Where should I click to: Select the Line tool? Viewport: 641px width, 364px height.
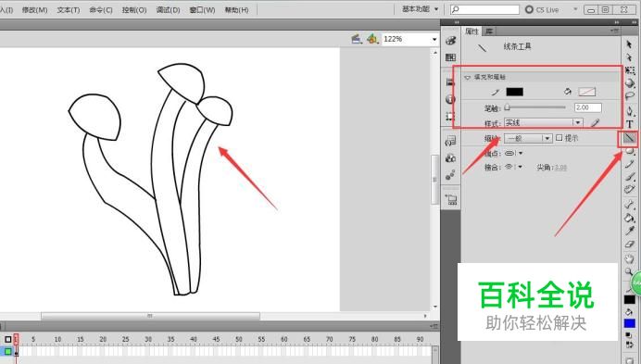tap(629, 138)
